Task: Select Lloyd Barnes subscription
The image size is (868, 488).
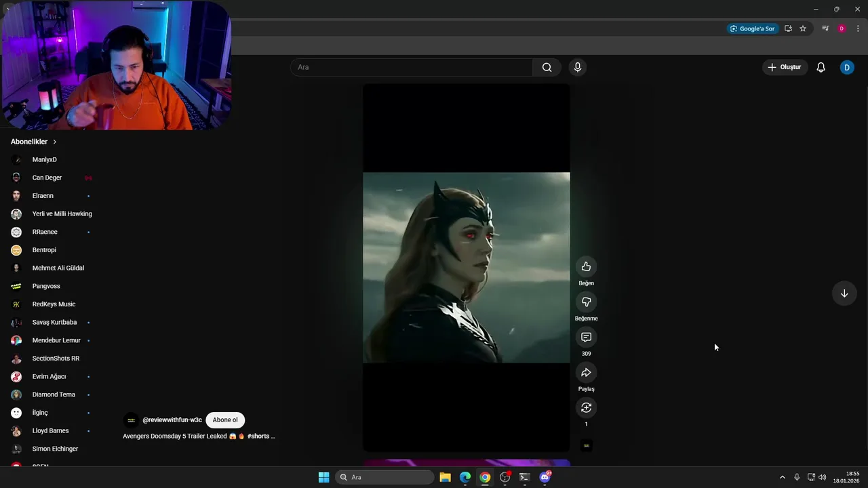Action: click(x=50, y=431)
